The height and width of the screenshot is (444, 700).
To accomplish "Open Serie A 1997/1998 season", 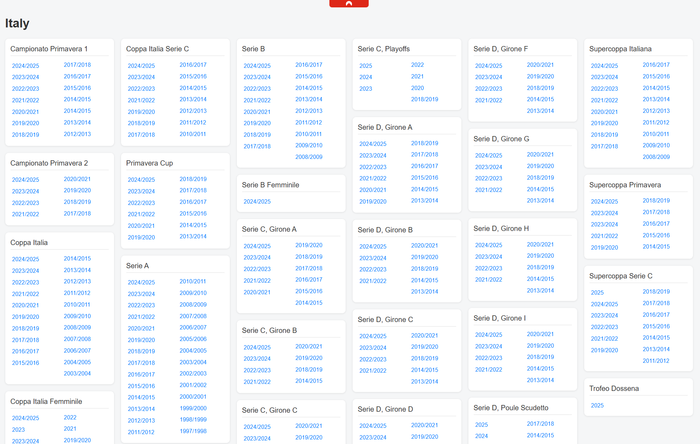I will 193,431.
